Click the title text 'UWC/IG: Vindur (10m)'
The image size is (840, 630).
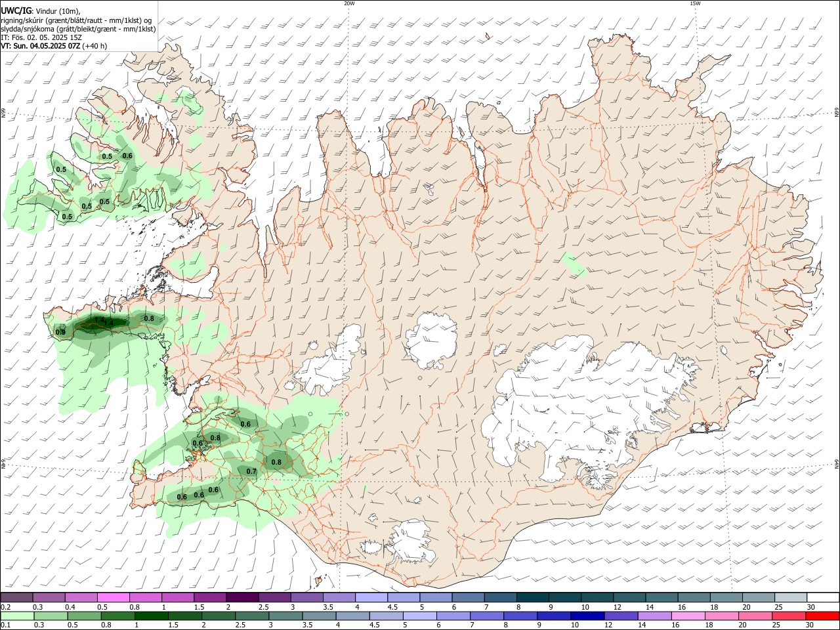(39, 11)
